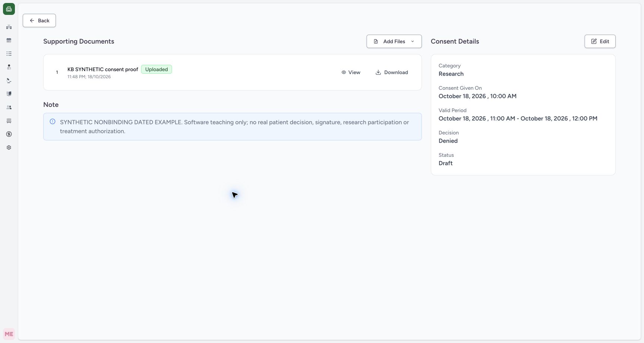View the KB SYNTHETIC consent proof document
644x343 pixels.
(351, 72)
